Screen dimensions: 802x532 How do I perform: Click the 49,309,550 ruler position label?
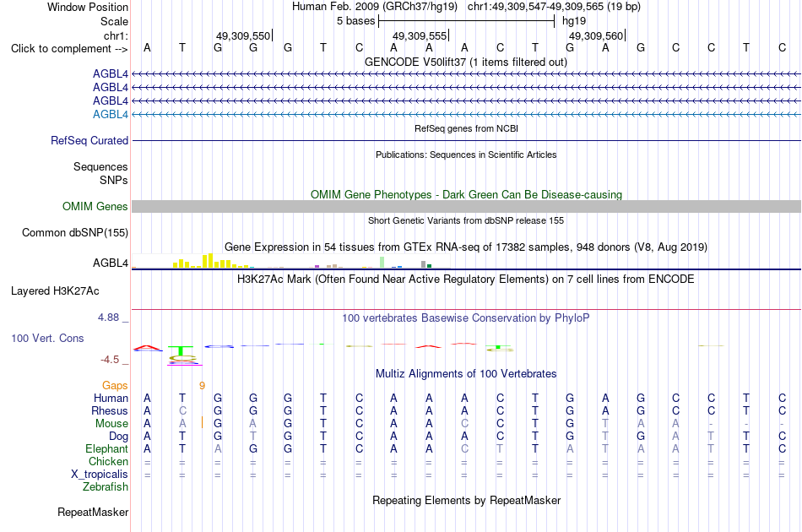tap(243, 35)
